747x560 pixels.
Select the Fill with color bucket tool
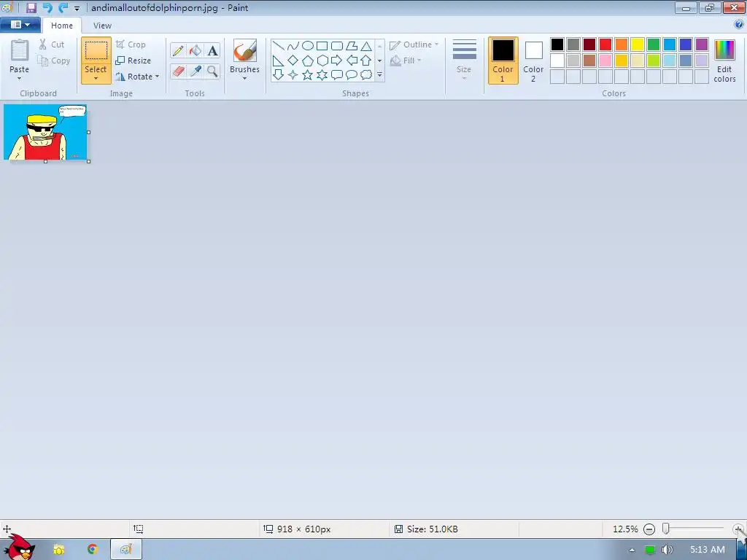pos(196,50)
